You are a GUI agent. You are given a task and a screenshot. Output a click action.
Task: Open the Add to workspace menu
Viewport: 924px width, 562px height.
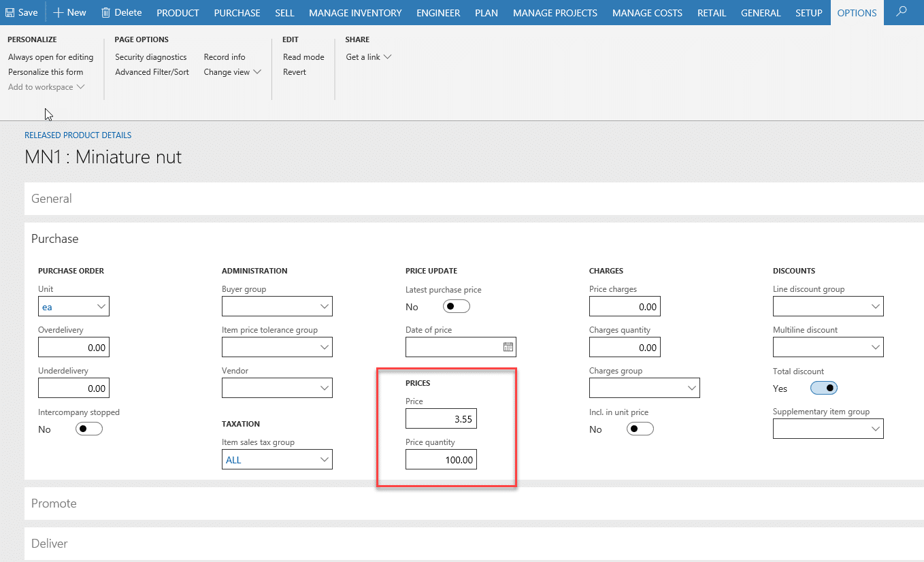click(x=46, y=87)
